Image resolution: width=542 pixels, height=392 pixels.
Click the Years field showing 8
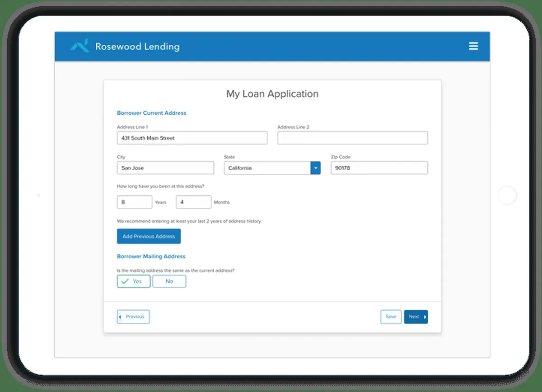pyautogui.click(x=135, y=202)
